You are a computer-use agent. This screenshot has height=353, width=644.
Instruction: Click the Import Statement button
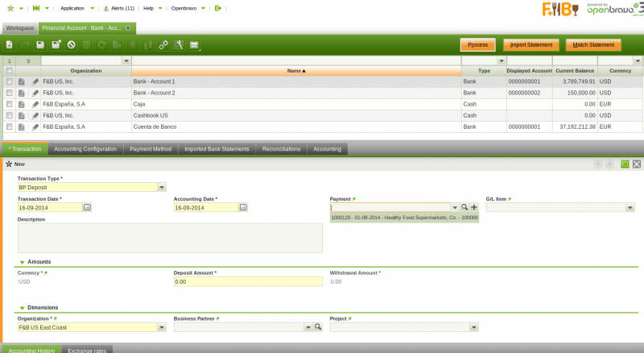tap(531, 45)
